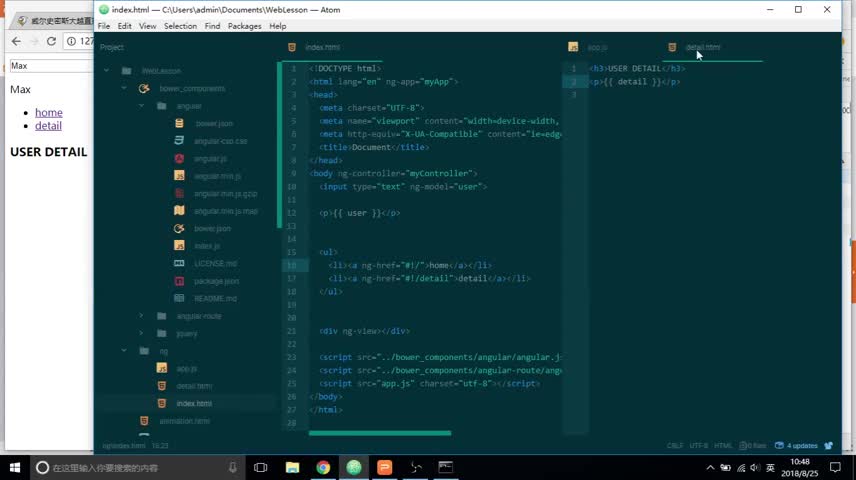856x480 pixels.
Task: Click the bower icon of bower.json file
Action: tap(179, 228)
